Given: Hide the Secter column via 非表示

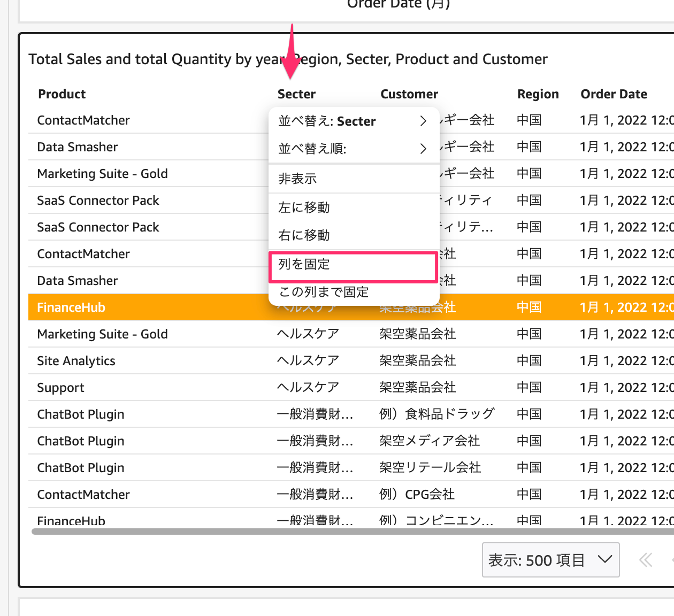Looking at the screenshot, I should [354, 179].
